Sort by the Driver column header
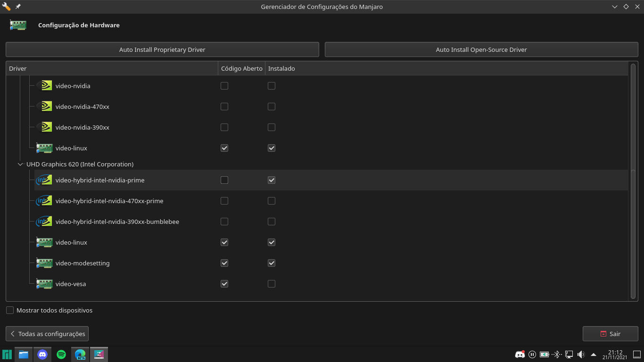 112,68
